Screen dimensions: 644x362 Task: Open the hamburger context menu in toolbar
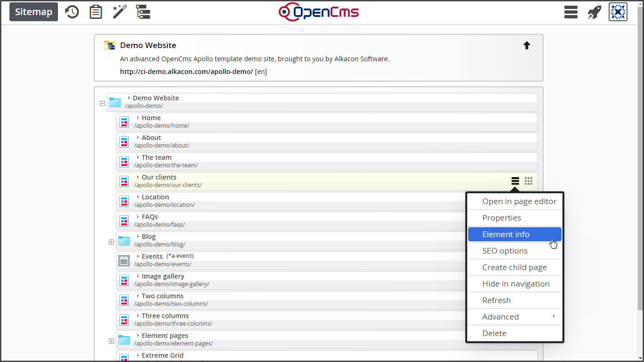[x=571, y=12]
